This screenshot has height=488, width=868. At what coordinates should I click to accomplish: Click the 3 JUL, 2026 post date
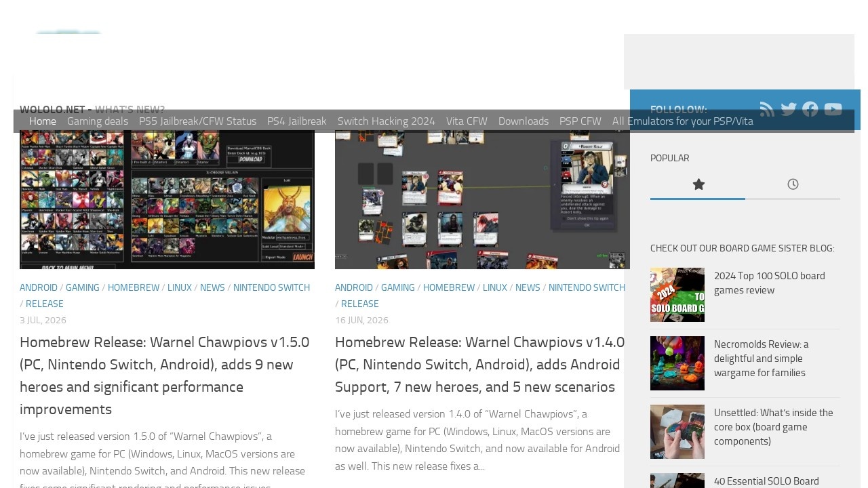point(43,320)
